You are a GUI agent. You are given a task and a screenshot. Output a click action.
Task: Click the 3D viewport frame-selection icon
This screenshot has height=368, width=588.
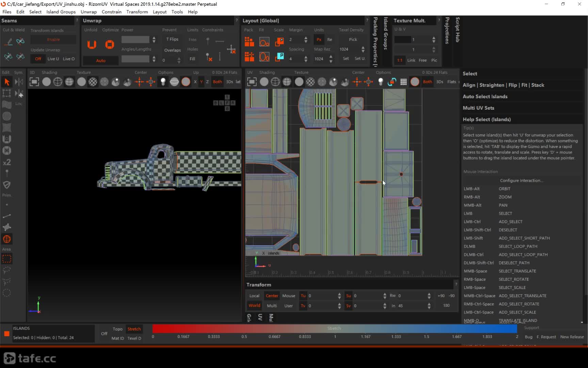click(34, 82)
